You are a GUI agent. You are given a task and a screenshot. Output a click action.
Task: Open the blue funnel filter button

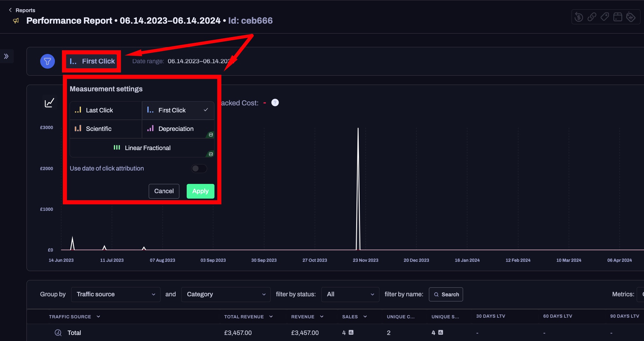pos(47,61)
